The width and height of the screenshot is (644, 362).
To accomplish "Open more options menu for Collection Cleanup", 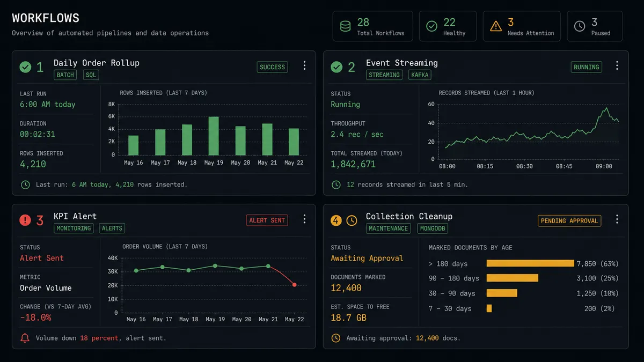I will point(617,219).
